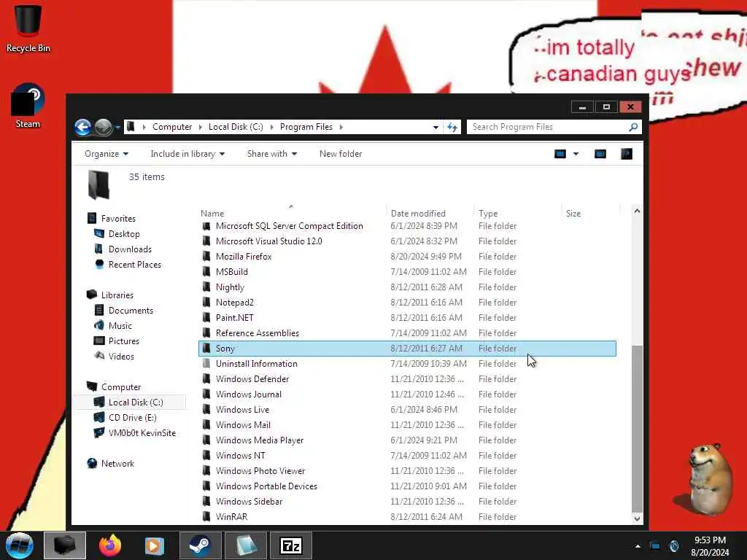Click the scroll up arrow of file list
The height and width of the screenshot is (560, 747).
637,211
